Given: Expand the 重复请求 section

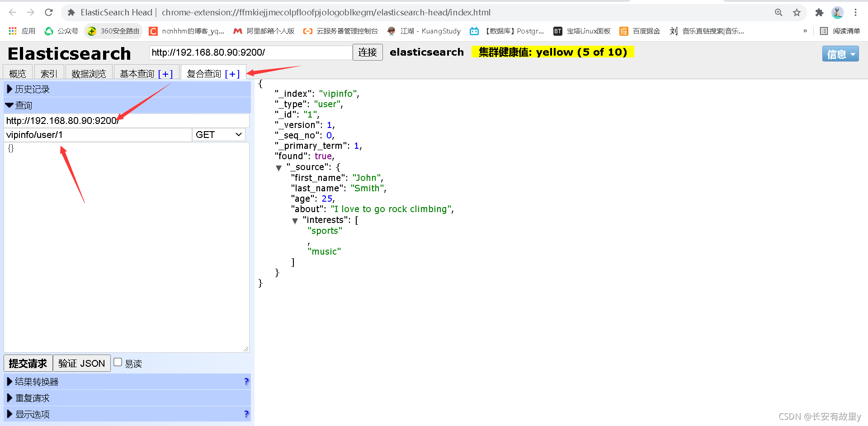Looking at the screenshot, I should click(127, 398).
